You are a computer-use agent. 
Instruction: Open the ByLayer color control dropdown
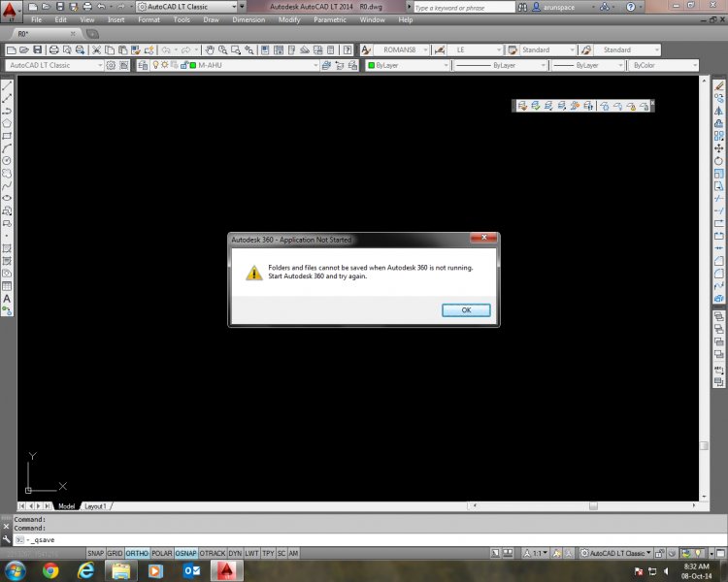tap(446, 65)
